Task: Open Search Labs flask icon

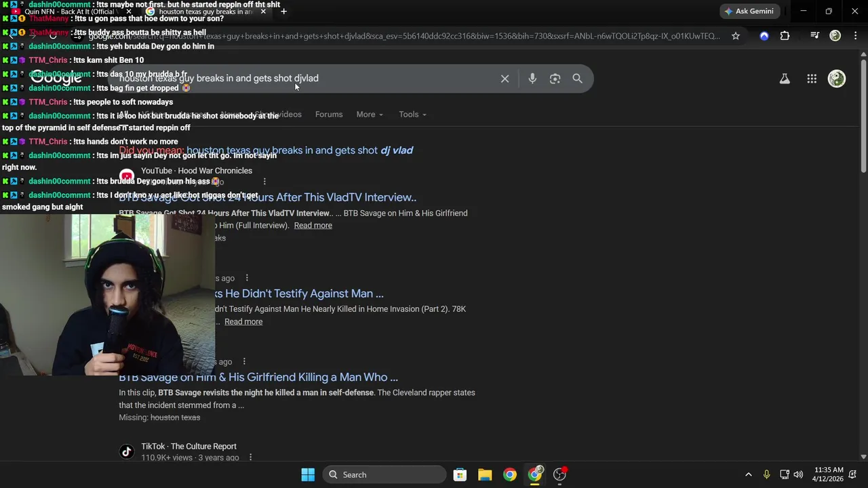Action: [785, 79]
